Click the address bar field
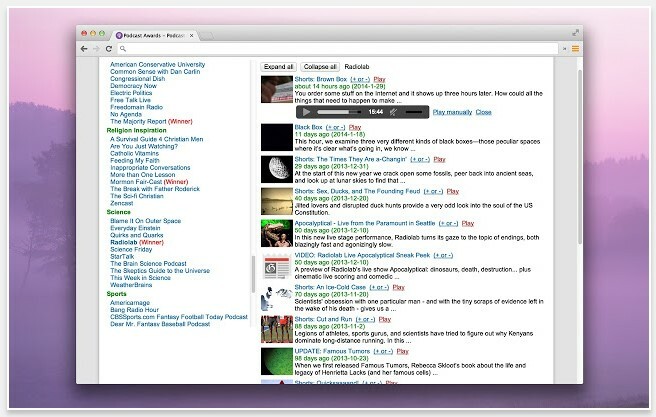The image size is (656, 417). [x=338, y=49]
